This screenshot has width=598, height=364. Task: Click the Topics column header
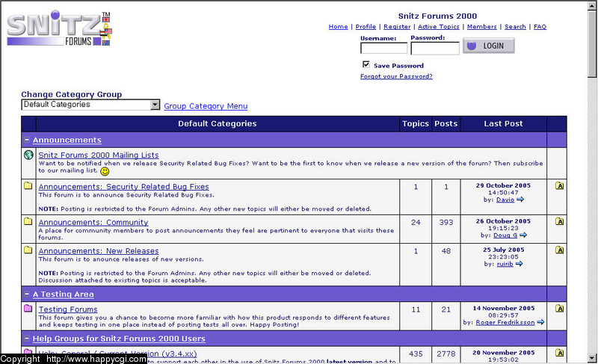(416, 124)
